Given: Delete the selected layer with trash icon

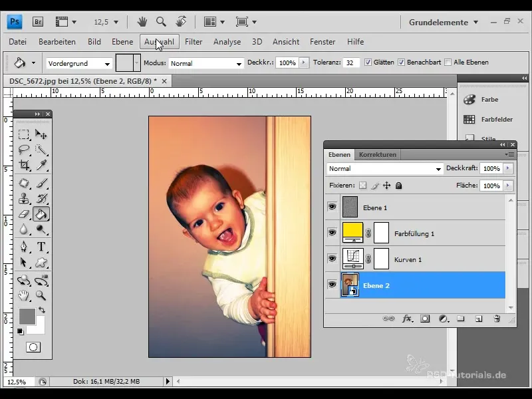Looking at the screenshot, I should (497, 319).
